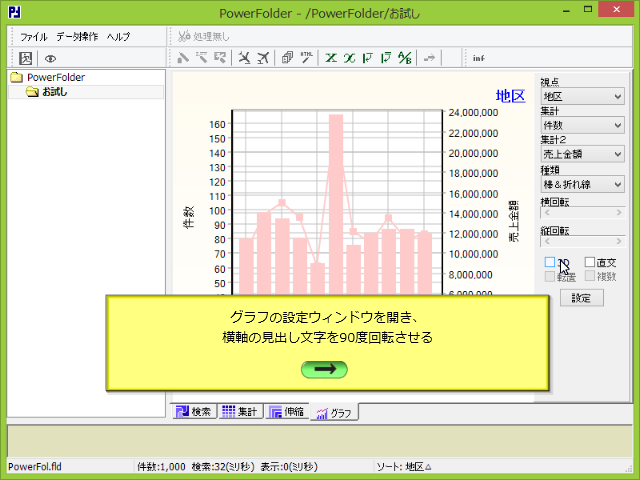Click the HTML export toolbar icon
Screen dimensions: 640x480
coord(306,58)
